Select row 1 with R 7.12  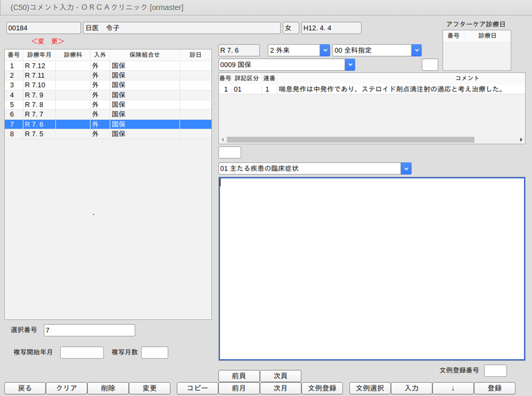click(x=106, y=66)
